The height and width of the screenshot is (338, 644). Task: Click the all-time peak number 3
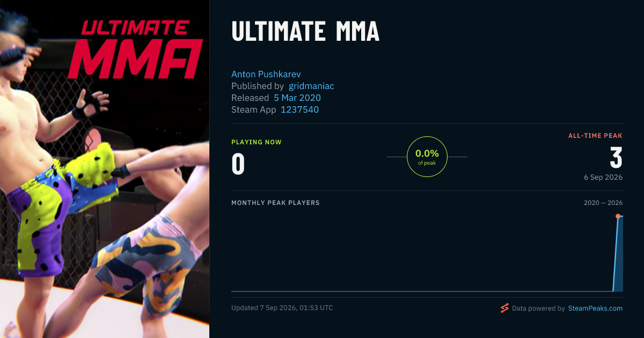(616, 158)
